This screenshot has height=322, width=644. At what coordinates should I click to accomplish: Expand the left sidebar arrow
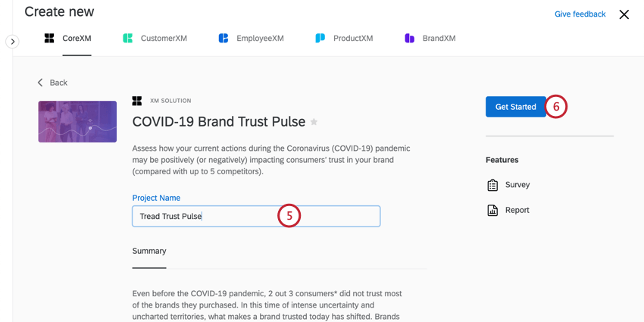coord(12,42)
